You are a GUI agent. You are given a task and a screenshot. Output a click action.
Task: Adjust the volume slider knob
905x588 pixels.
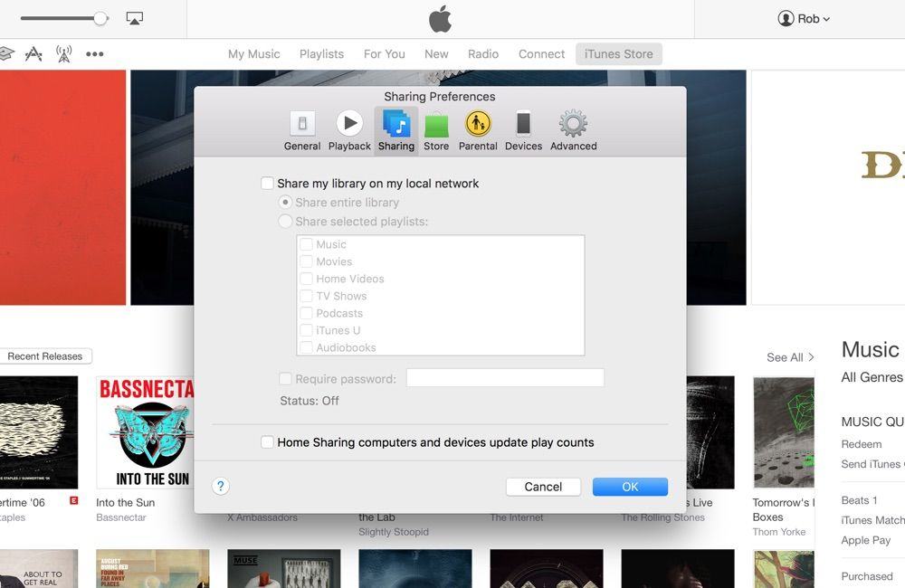pos(100,18)
